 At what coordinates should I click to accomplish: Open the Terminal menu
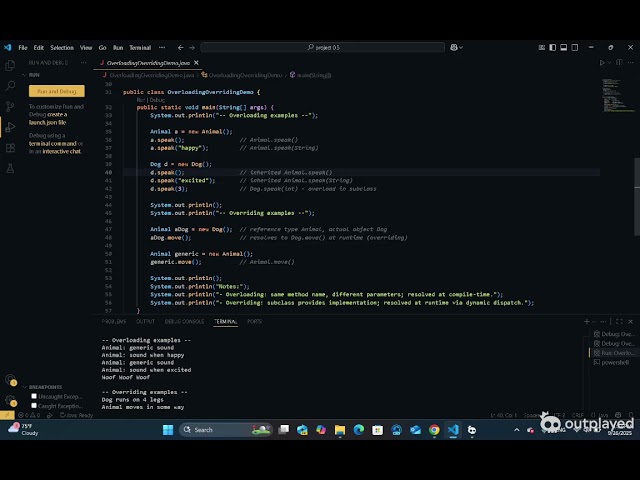coord(140,48)
